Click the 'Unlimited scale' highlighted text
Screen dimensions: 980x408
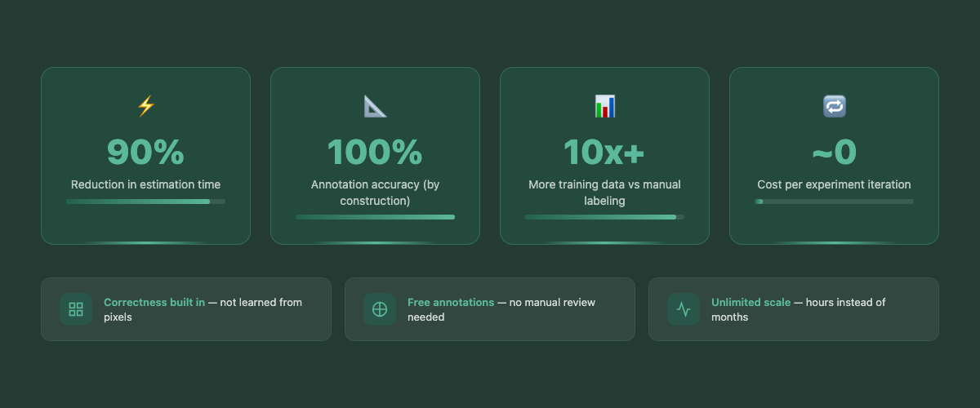point(751,302)
